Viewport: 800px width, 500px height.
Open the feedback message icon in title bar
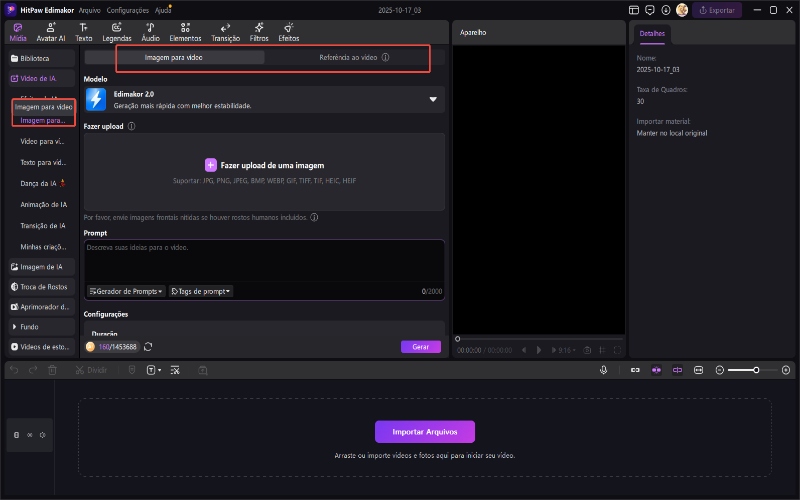coord(649,10)
